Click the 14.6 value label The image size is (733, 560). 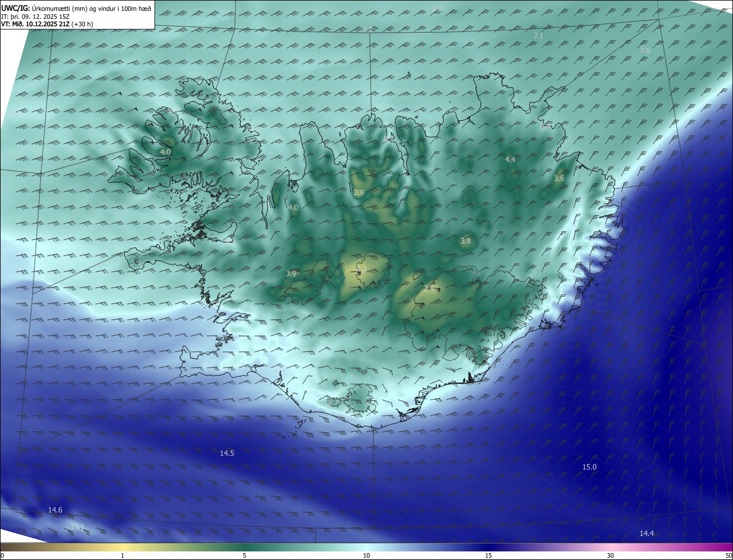pyautogui.click(x=55, y=510)
